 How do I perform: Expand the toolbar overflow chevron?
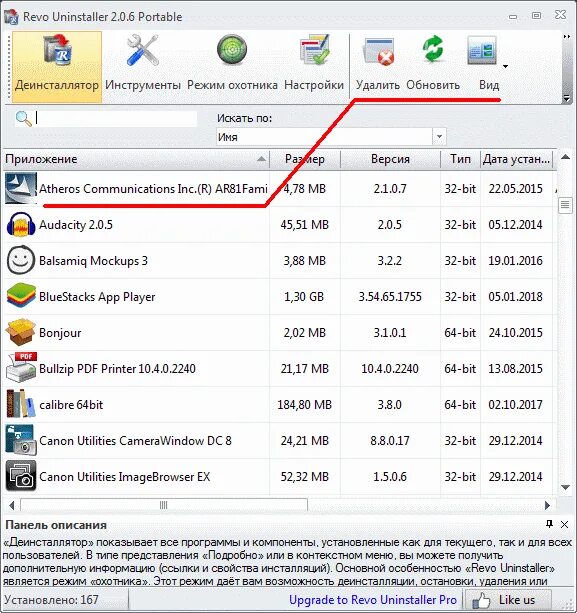click(x=566, y=36)
